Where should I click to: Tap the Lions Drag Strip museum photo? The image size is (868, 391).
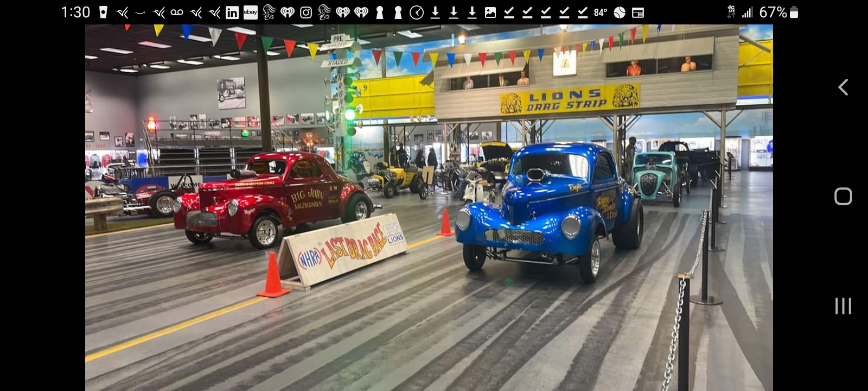tap(429, 207)
